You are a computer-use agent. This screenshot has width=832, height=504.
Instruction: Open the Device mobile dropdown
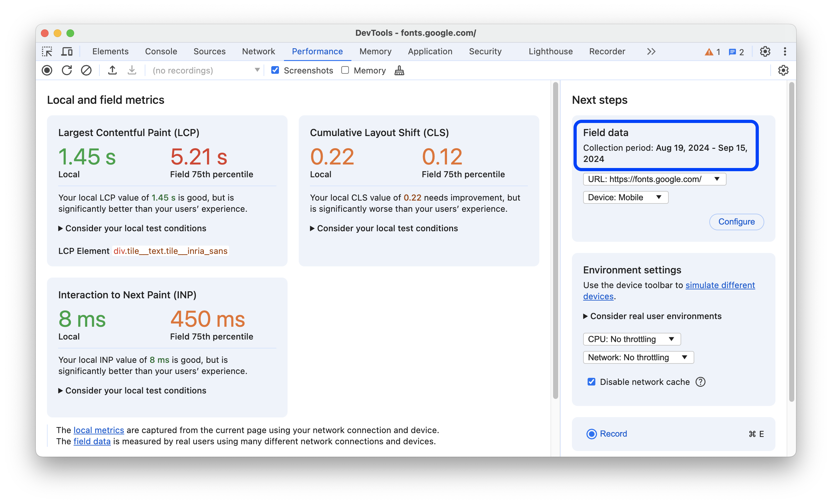[625, 197]
